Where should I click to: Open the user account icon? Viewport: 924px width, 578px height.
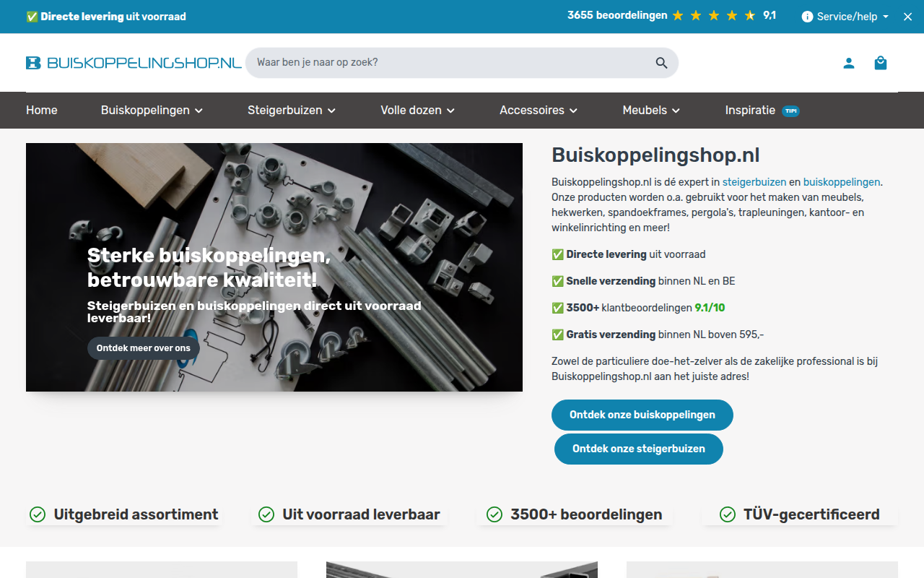pyautogui.click(x=849, y=63)
